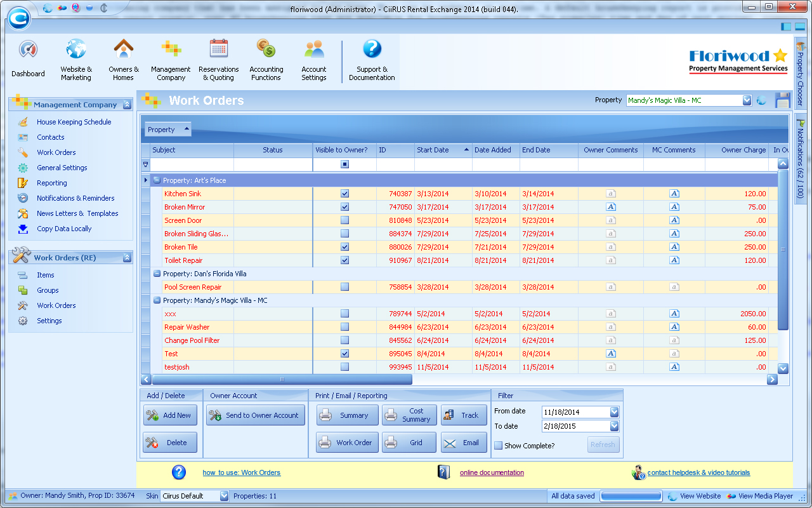
Task: Collapse Dan's Florida Villa group
Action: click(157, 274)
